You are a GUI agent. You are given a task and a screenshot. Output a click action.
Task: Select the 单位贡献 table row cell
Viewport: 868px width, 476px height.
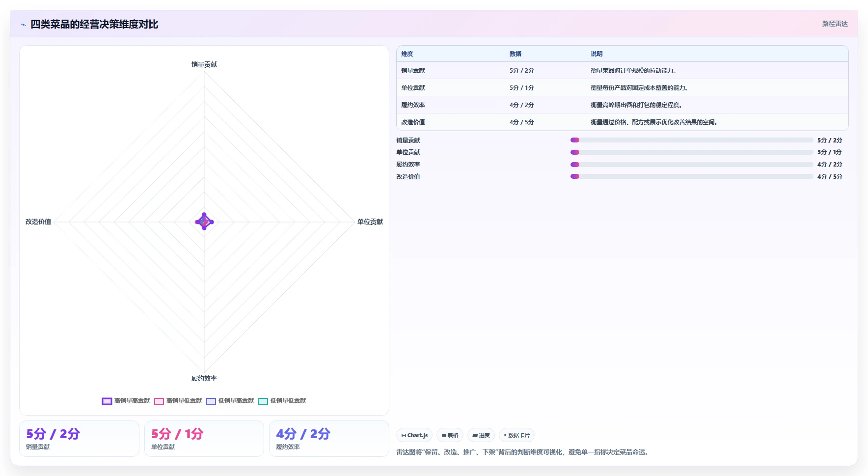(413, 88)
